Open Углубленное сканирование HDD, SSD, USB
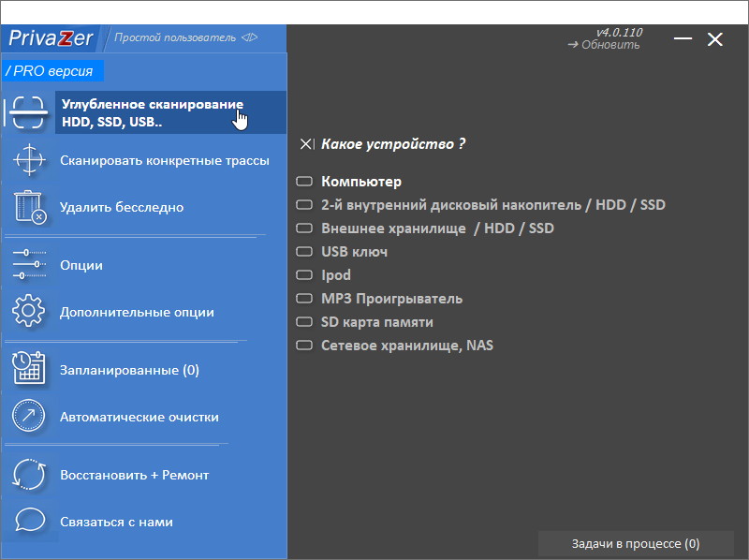Image resolution: width=749 pixels, height=560 pixels. click(170, 112)
